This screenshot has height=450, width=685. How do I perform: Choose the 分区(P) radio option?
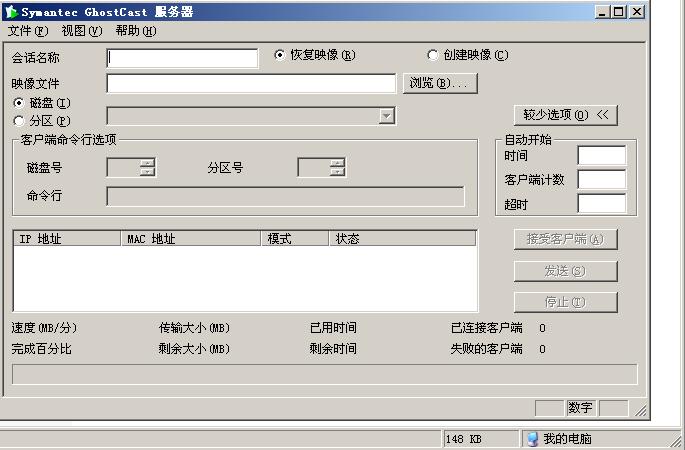point(19,121)
